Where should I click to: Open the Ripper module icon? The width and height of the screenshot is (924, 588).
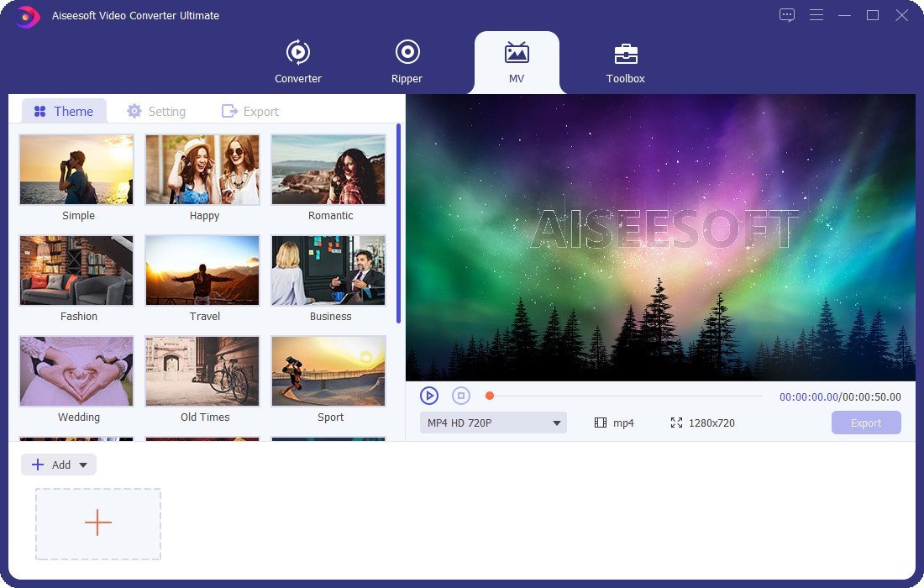[407, 53]
